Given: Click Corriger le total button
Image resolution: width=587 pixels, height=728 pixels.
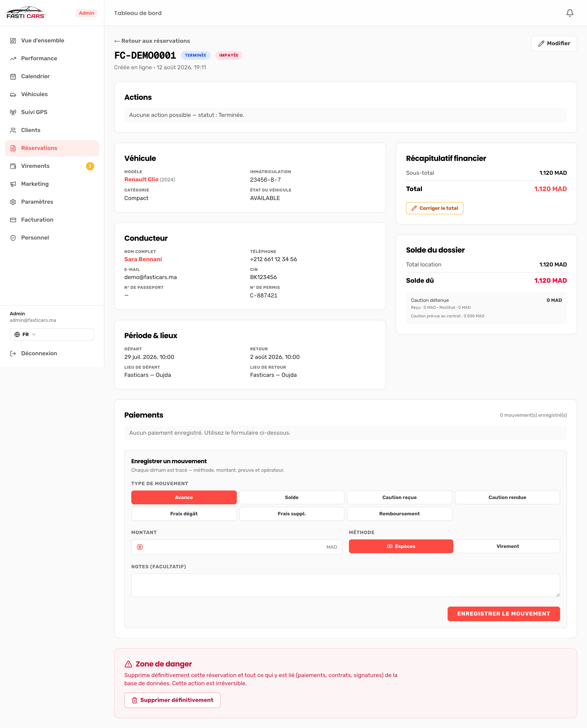Looking at the screenshot, I should point(435,208).
